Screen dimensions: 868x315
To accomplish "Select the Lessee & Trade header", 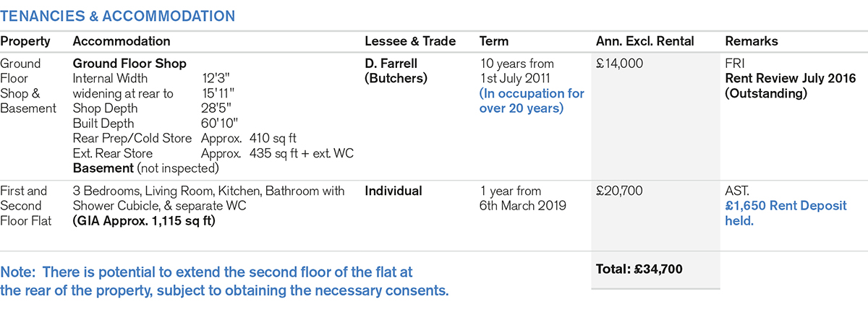I will click(x=410, y=42).
